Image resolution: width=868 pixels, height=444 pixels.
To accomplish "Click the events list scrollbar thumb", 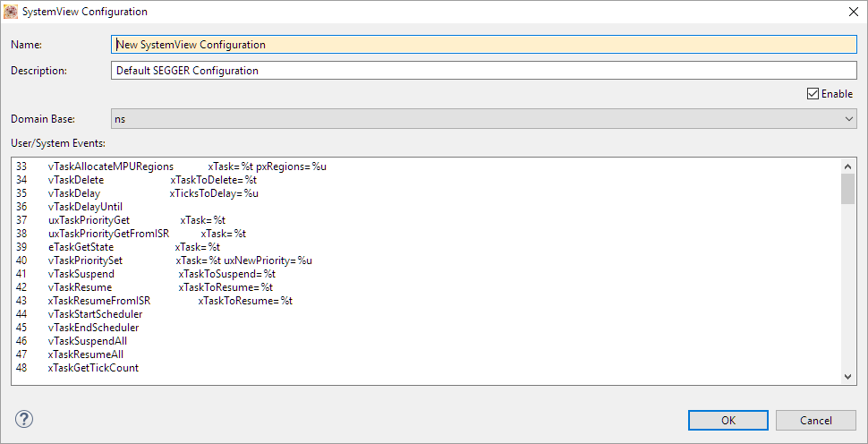I will click(x=847, y=189).
